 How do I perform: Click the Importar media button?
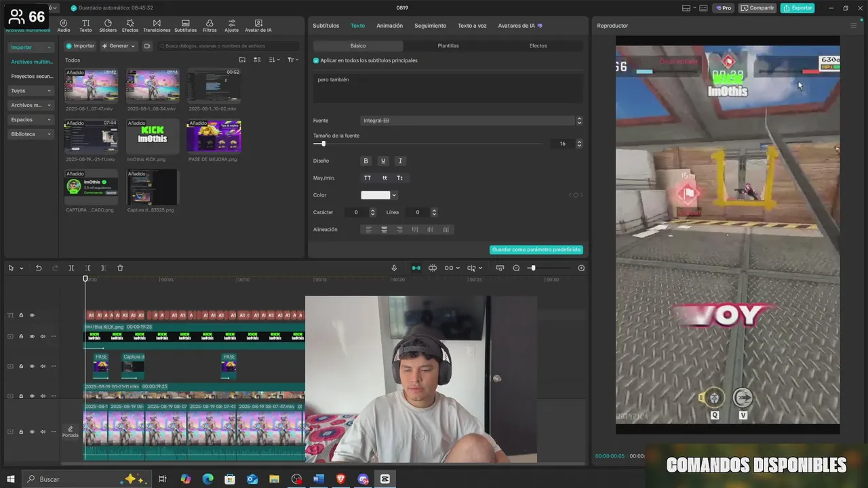coord(80,46)
